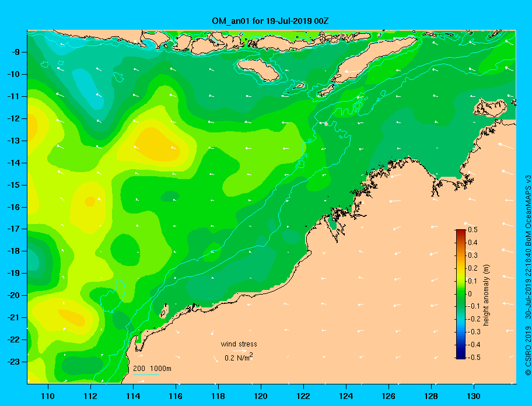Click the -0.1 label on the color scale
Screen dimensions: 532x406
474,306
